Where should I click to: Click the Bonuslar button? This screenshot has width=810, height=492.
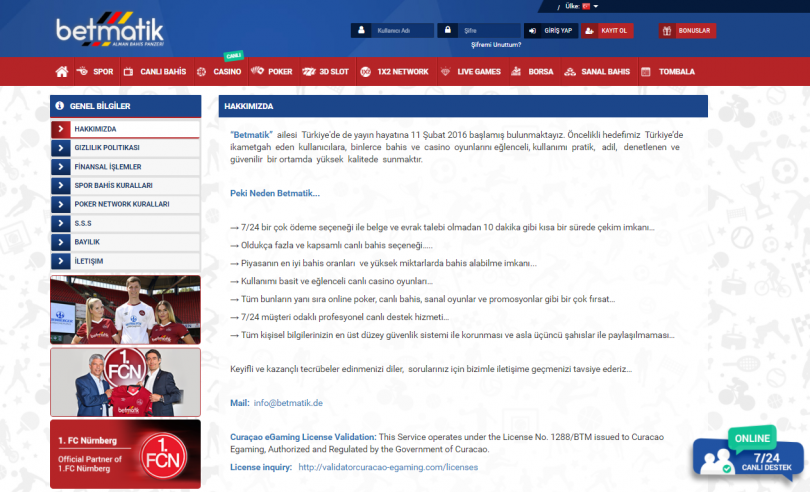pyautogui.click(x=688, y=30)
